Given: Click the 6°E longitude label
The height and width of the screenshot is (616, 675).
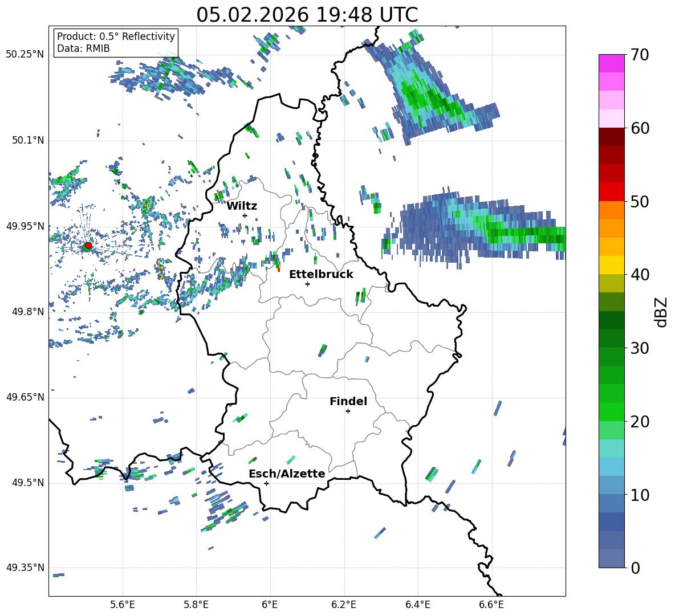Looking at the screenshot, I should coord(270,605).
